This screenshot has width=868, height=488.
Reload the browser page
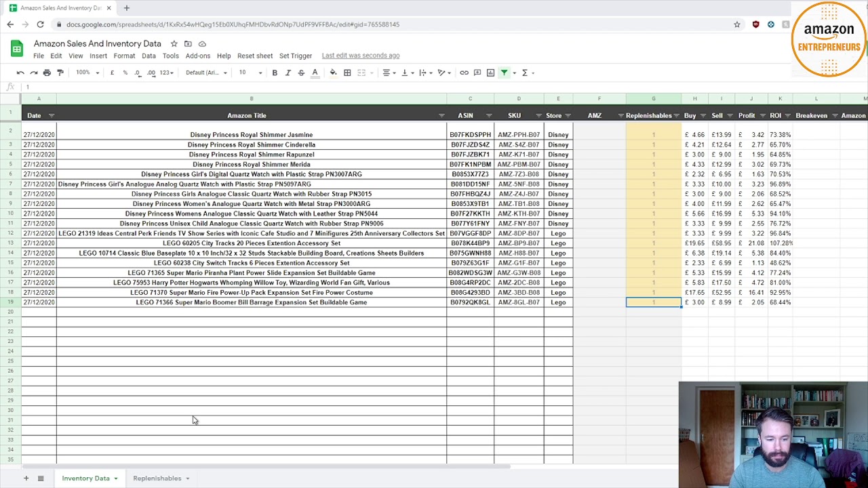point(40,24)
